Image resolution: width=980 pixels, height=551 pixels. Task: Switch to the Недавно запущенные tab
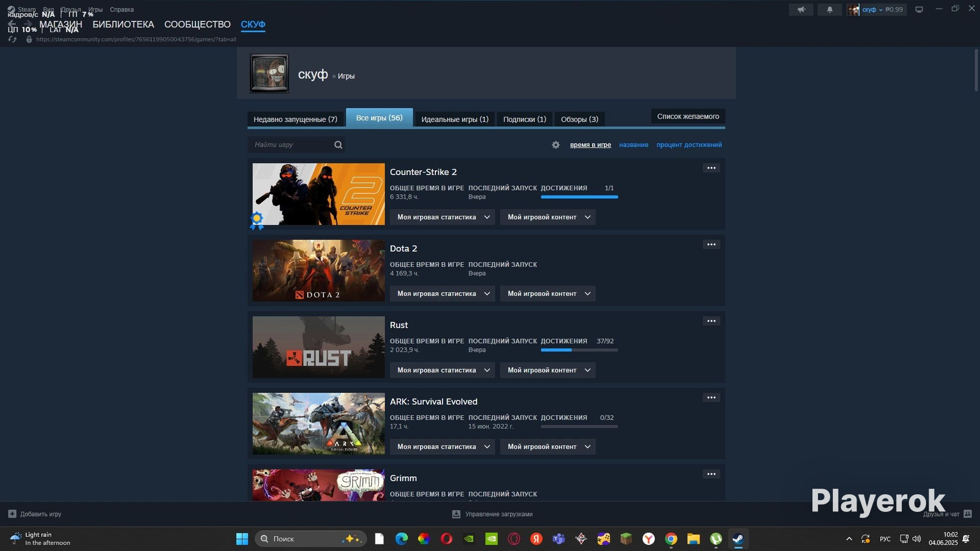coord(295,119)
